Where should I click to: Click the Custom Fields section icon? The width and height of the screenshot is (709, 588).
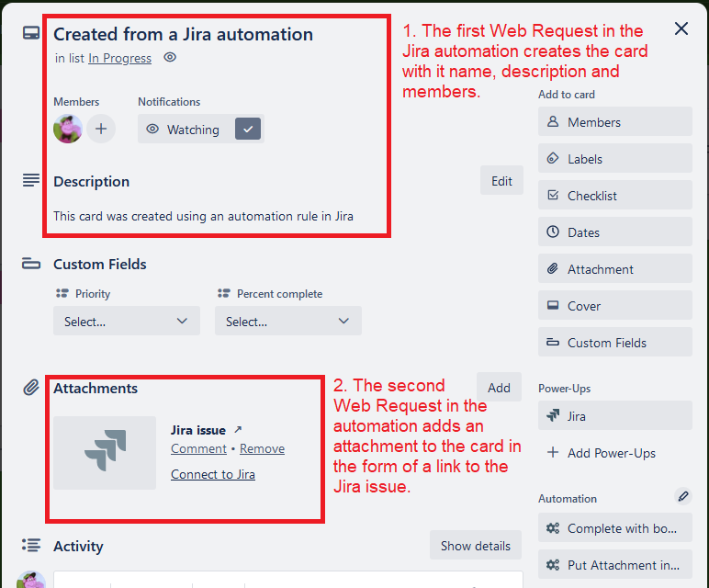(31, 264)
